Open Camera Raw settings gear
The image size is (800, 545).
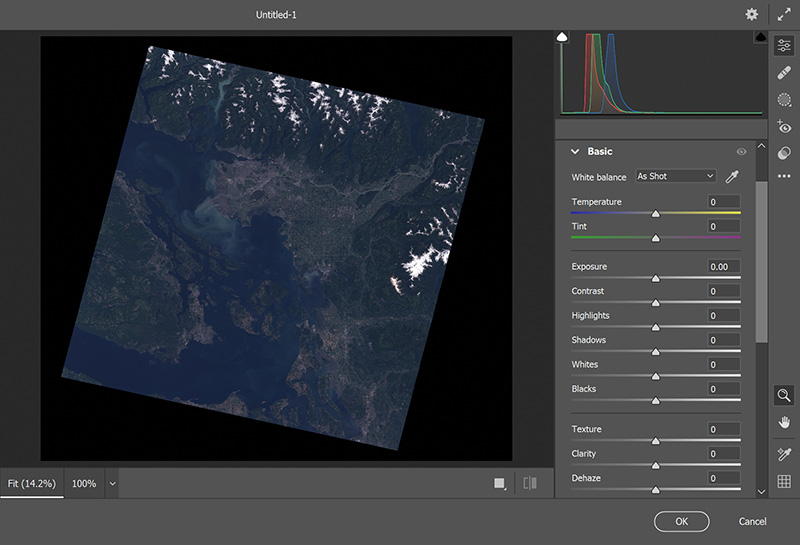[751, 14]
